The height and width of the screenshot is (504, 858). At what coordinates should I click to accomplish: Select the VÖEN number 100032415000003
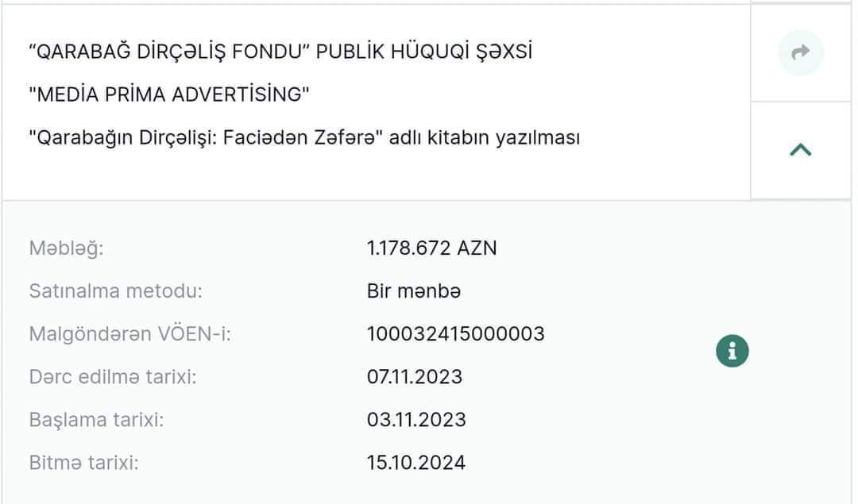tap(455, 333)
